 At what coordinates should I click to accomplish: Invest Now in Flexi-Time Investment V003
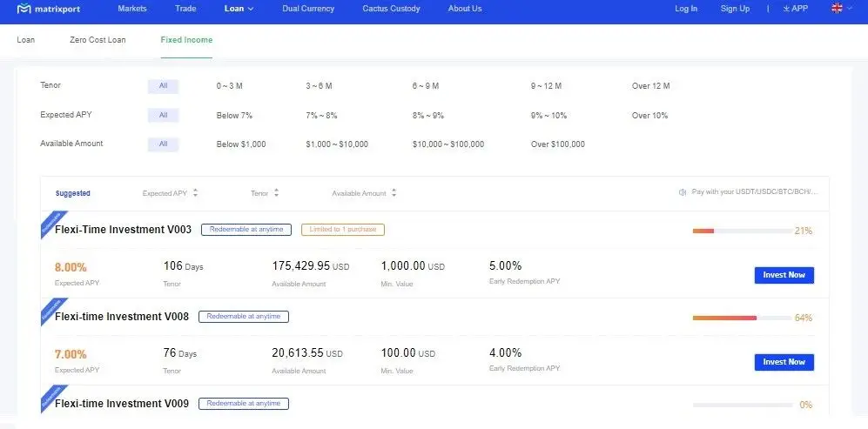784,275
